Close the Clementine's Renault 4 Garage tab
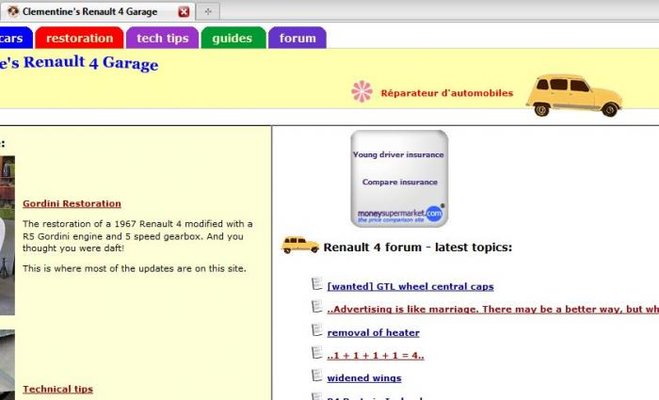Screen dimensions: 659x400 [x=184, y=12]
